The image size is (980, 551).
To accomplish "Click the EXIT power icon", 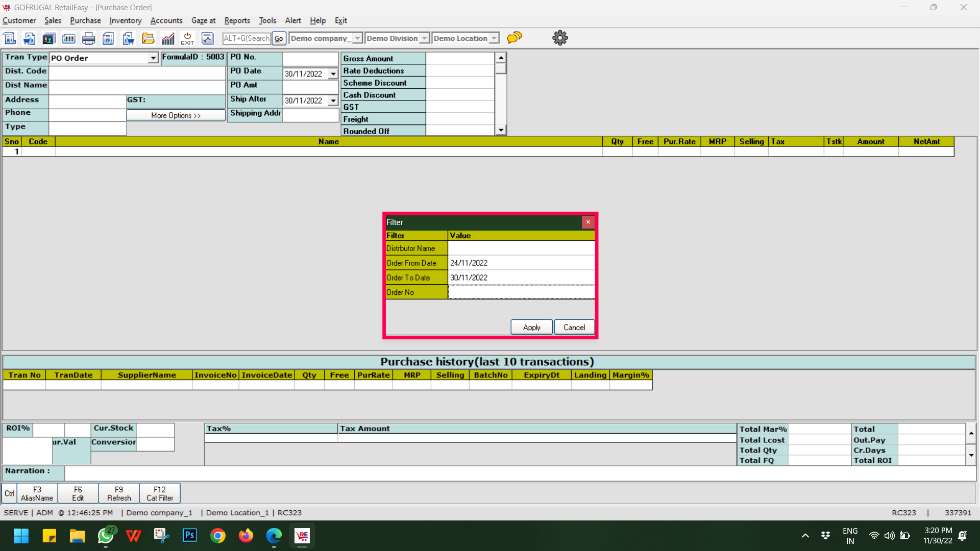I will pos(187,38).
